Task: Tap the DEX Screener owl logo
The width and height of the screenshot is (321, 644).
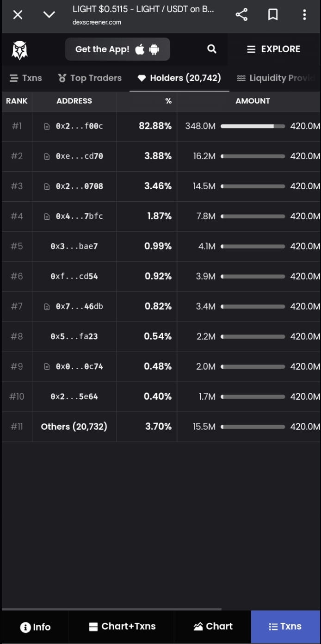Action: coord(19,50)
